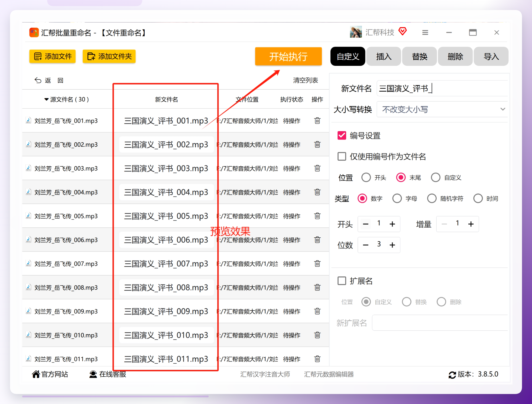Select 自定义 radio in the 编号设置 位置 row
The width and height of the screenshot is (532, 404).
[436, 177]
